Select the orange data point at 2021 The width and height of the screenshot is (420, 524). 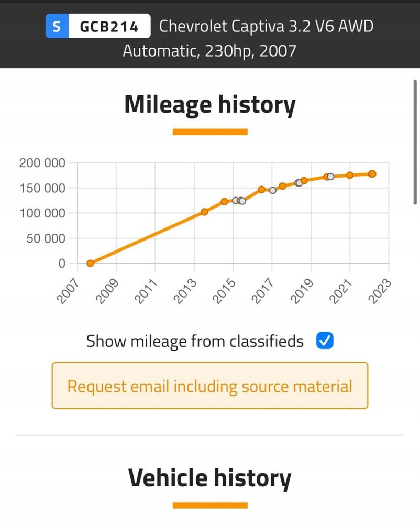[350, 175]
